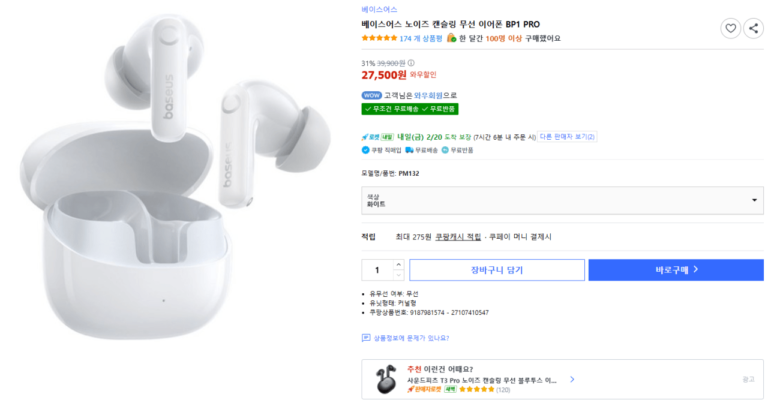This screenshot has width=768, height=403.
Task: Click the blue WOW membership badge
Action: pyautogui.click(x=371, y=95)
